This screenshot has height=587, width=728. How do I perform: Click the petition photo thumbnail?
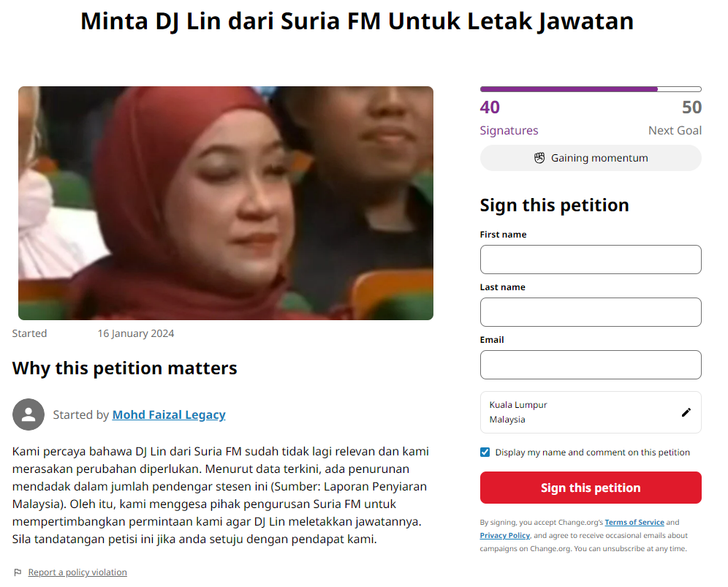click(x=226, y=203)
